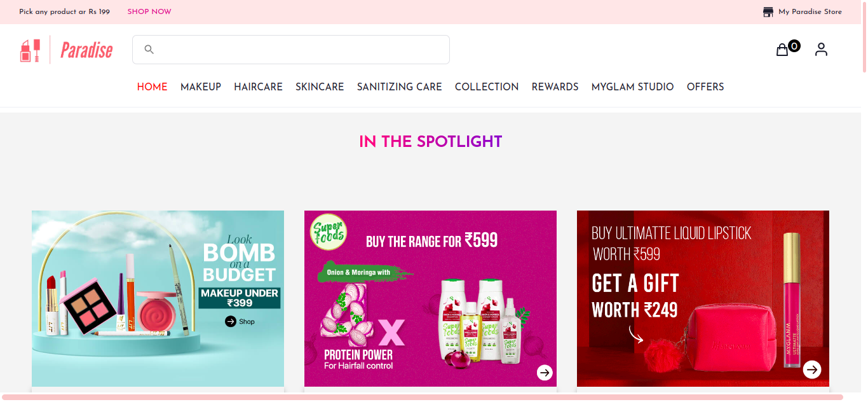Click the SHOP NOW link
The image size is (868, 402).
point(149,11)
